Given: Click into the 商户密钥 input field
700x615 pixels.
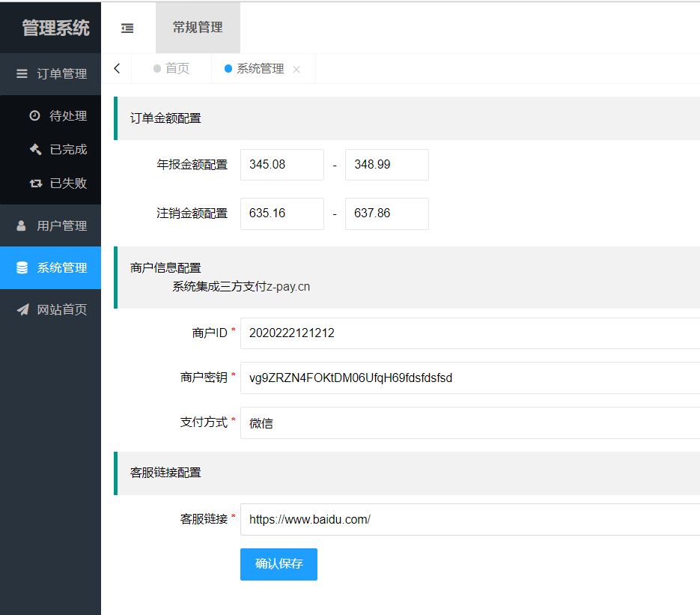Looking at the screenshot, I should coord(469,378).
